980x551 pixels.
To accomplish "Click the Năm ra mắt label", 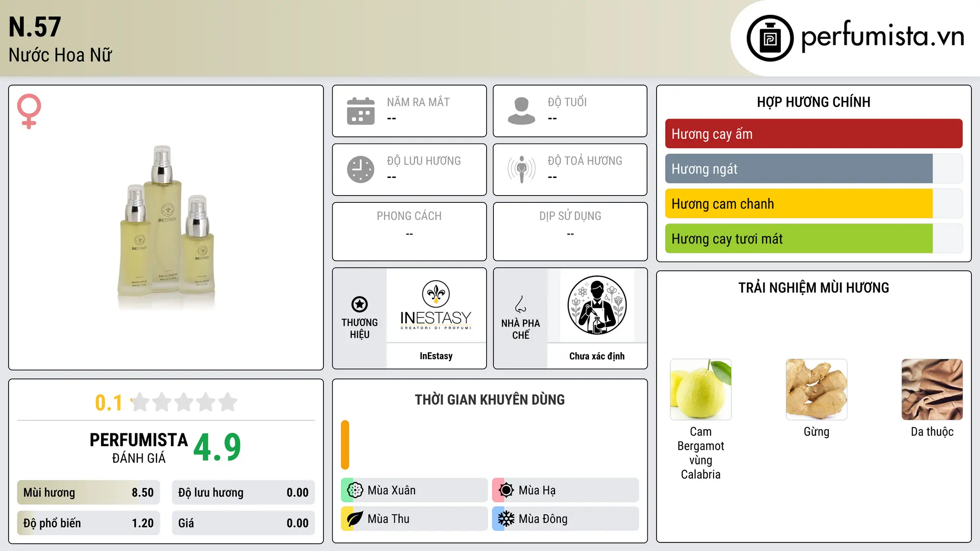I will (x=418, y=102).
